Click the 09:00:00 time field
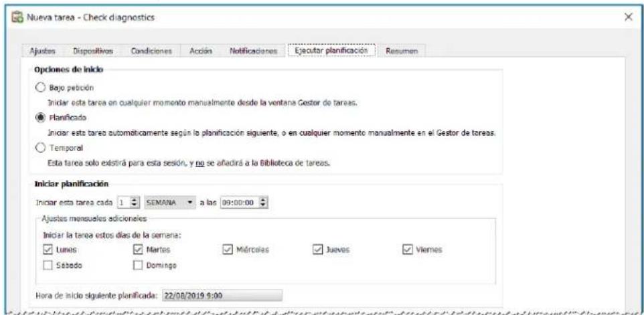Image resolution: width=644 pixels, height=315 pixels. 240,203
